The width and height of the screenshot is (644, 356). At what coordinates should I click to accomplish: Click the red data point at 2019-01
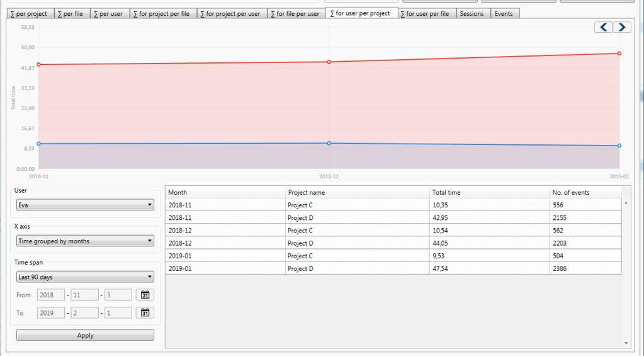(619, 54)
